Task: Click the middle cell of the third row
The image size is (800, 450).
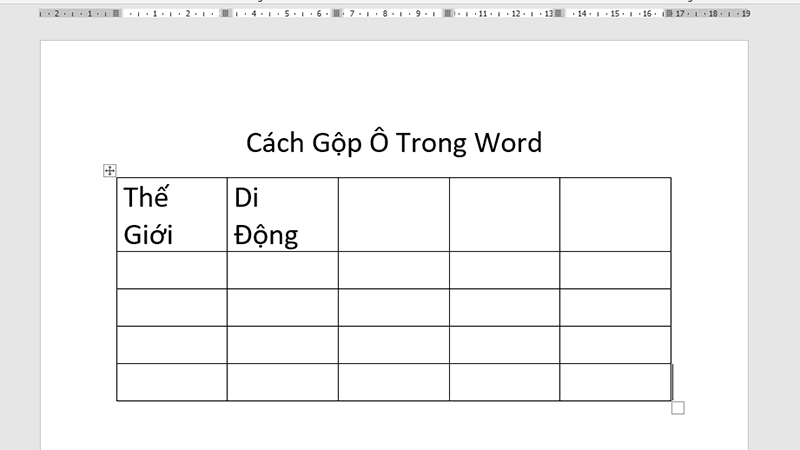Action: pyautogui.click(x=393, y=307)
